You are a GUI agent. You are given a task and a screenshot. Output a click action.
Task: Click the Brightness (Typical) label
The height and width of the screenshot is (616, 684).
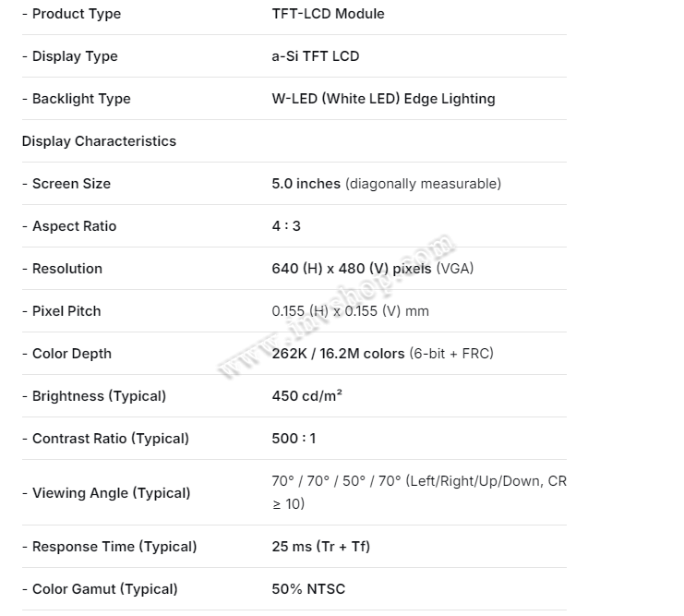pos(99,396)
